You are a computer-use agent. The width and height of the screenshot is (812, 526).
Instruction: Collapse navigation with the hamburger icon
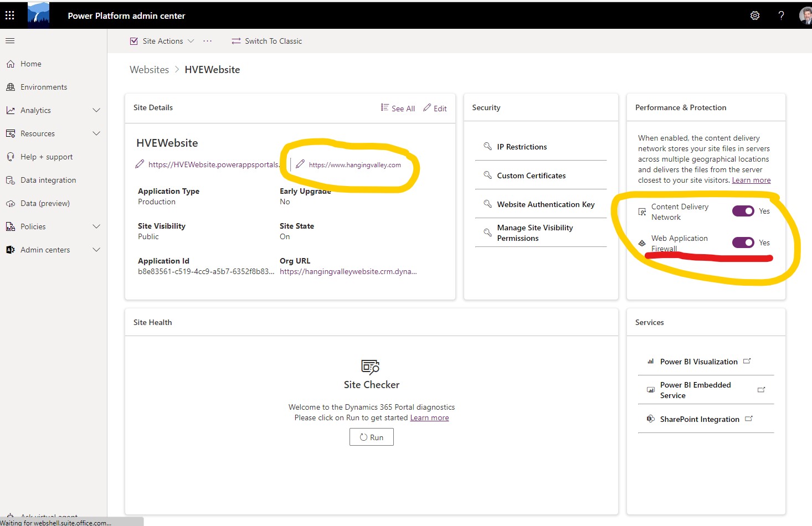point(10,40)
